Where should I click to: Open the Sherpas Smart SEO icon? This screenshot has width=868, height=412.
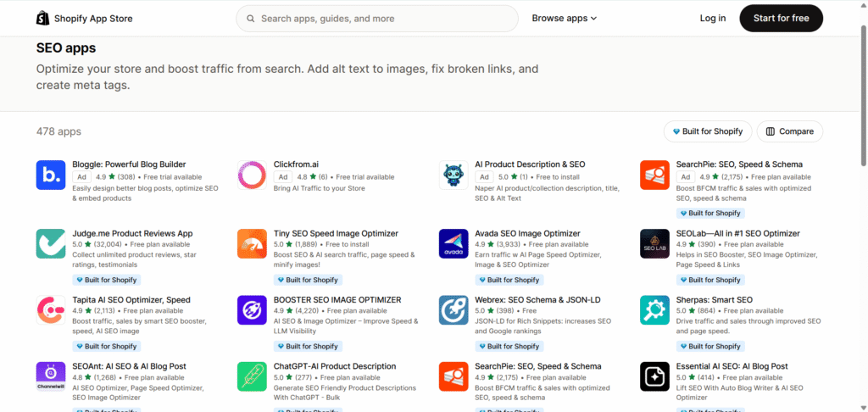654,310
